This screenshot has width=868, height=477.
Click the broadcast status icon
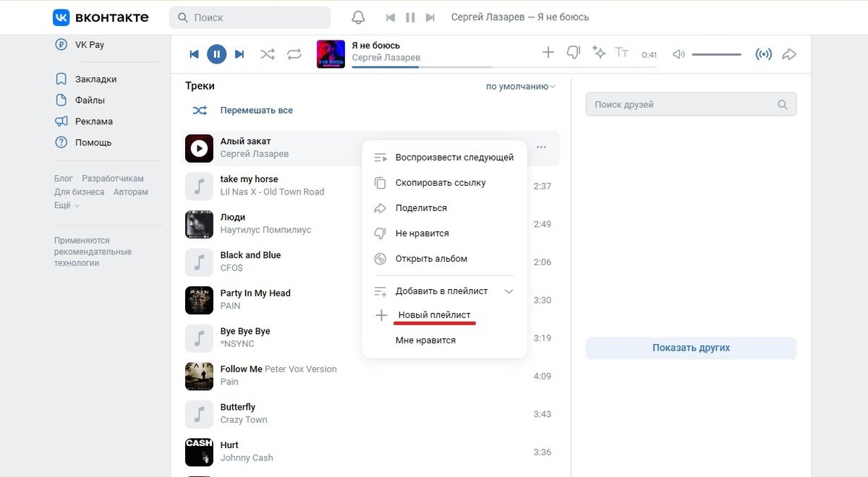click(x=763, y=54)
